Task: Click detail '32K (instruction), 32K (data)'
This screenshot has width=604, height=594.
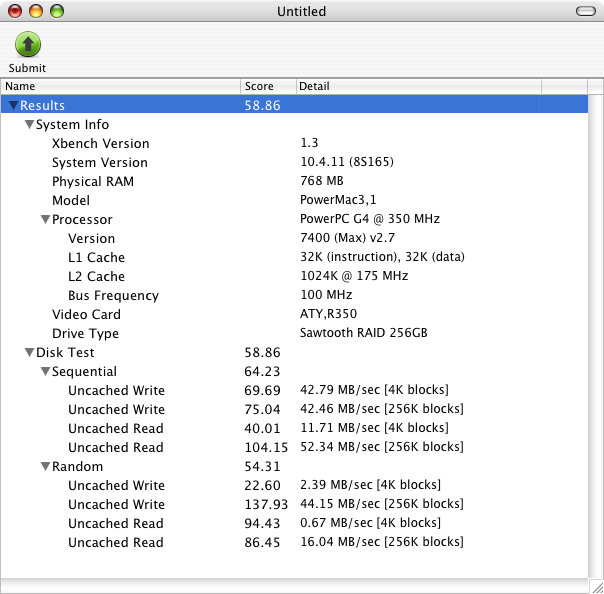Action: [x=382, y=257]
